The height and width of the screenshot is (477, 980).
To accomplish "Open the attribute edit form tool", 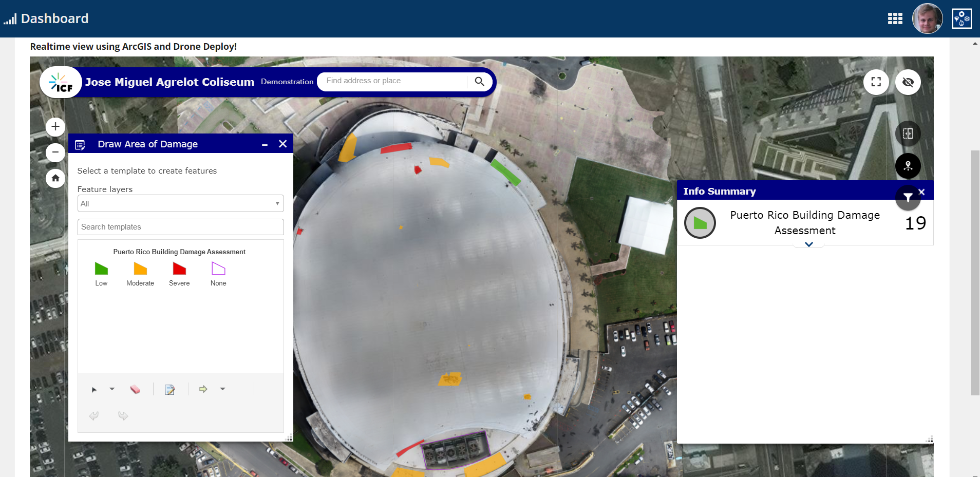I will 169,390.
